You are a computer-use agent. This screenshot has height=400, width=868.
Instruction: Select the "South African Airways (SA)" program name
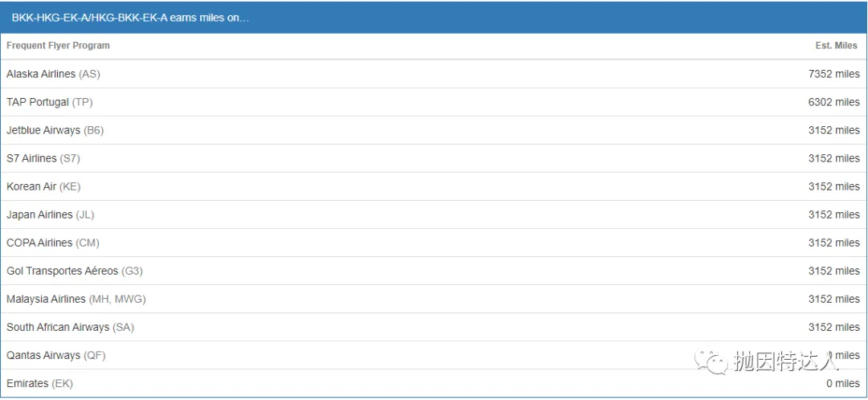(x=70, y=327)
